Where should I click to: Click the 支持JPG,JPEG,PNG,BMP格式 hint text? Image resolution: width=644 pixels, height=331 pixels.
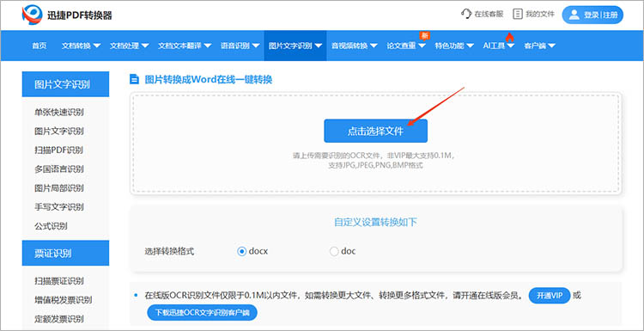[375, 165]
